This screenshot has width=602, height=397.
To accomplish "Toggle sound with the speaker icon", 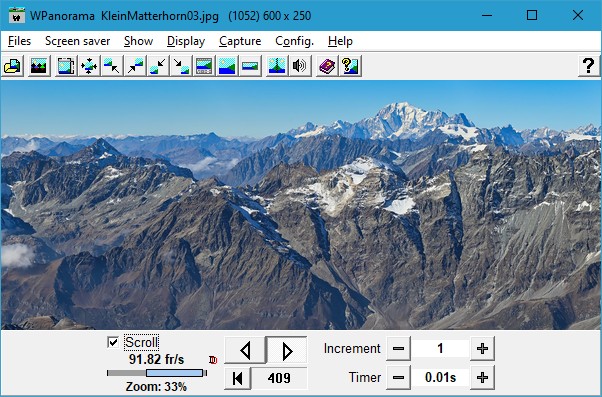I will (x=300, y=66).
